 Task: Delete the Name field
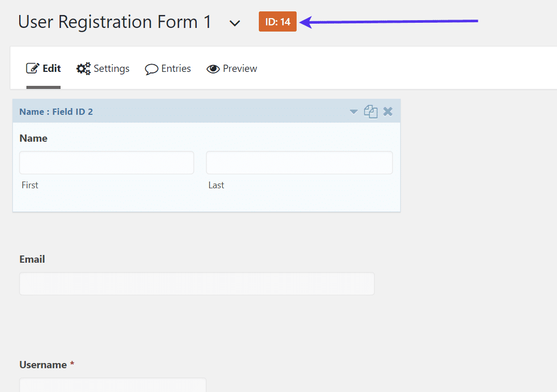[388, 112]
